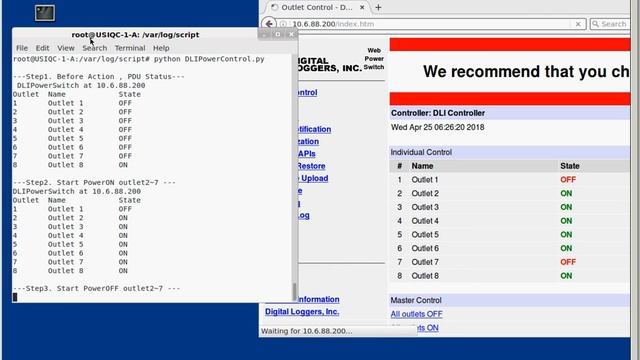
Task: Open the APIs link in sidebar
Action: click(307, 154)
